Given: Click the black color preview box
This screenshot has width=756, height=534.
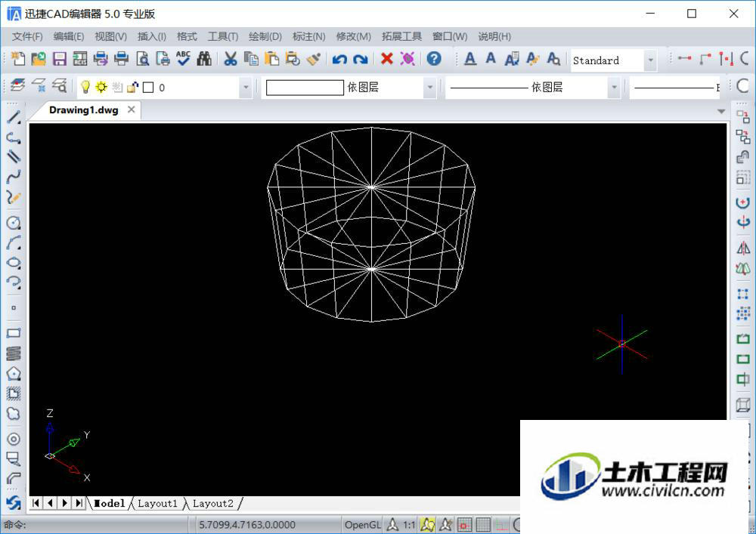Looking at the screenshot, I should click(305, 88).
